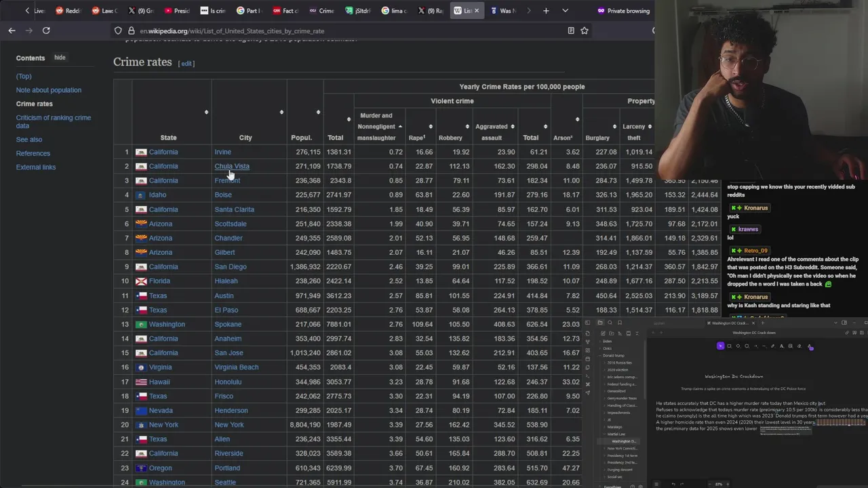The height and width of the screenshot is (488, 868).
Task: Click Excalidraw zoom out minus button
Action: 709,484
